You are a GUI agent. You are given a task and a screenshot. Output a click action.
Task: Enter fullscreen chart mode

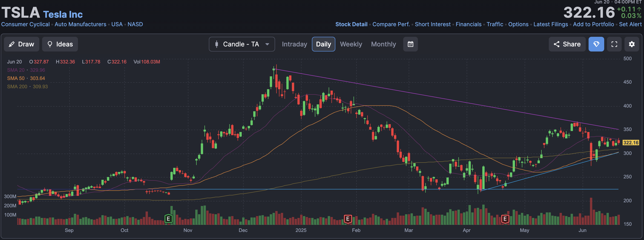coord(614,44)
